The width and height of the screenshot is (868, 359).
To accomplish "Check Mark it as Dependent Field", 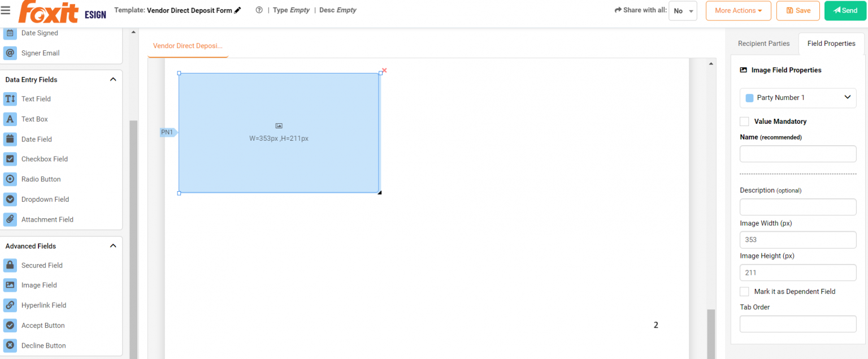I will point(744,291).
